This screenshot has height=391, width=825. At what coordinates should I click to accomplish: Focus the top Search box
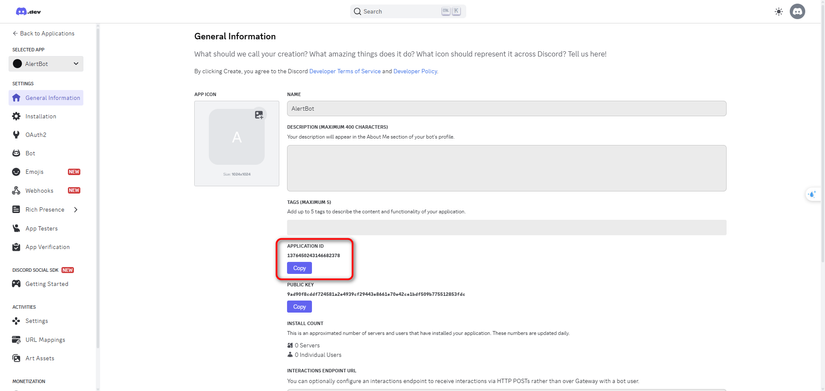coord(408,12)
